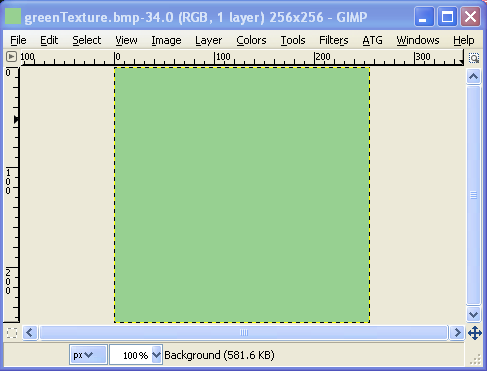Open the View menu
This screenshot has height=371, width=487.
126,40
